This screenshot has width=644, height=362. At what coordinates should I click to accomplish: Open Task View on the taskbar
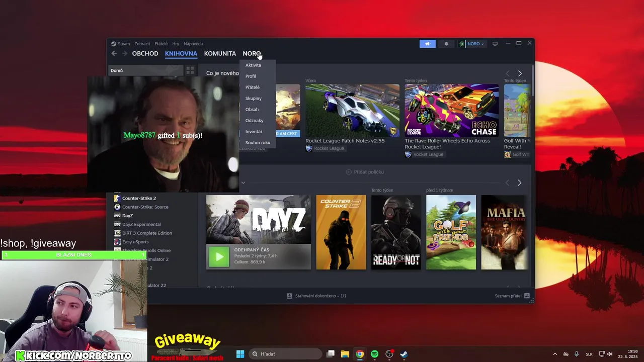click(331, 354)
